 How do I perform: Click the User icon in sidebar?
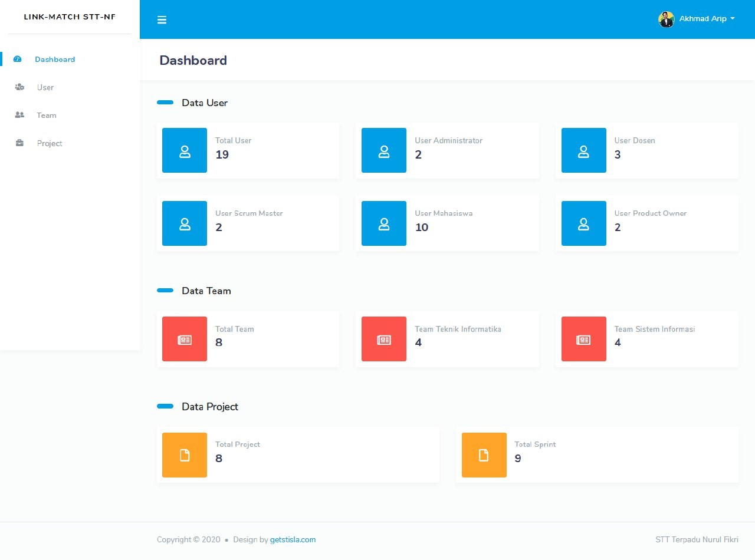click(19, 87)
